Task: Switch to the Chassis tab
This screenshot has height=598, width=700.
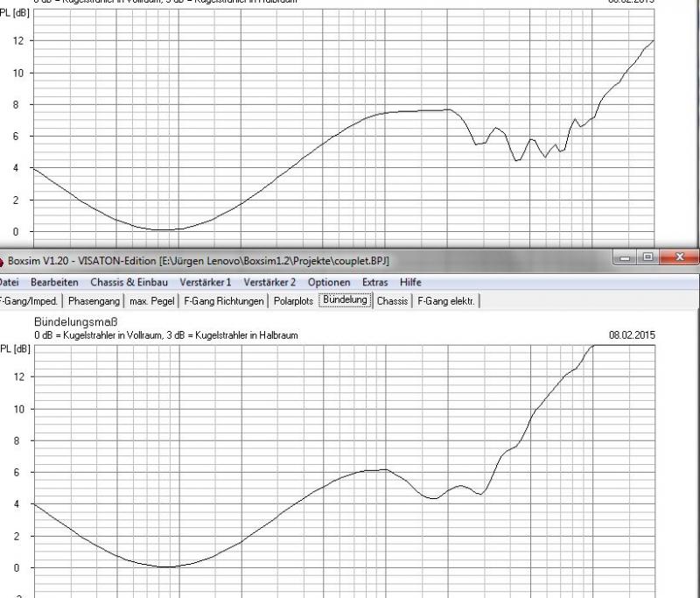Action: 392,301
